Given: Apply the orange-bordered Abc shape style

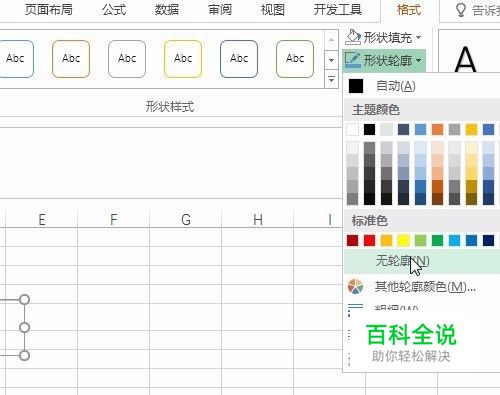Looking at the screenshot, I should pyautogui.click(x=71, y=59).
